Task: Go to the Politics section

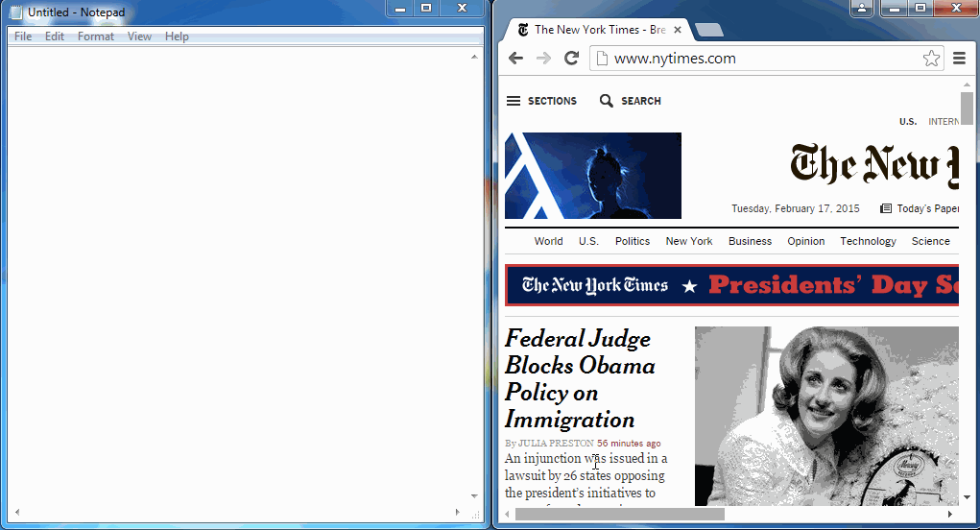Action: coord(633,241)
